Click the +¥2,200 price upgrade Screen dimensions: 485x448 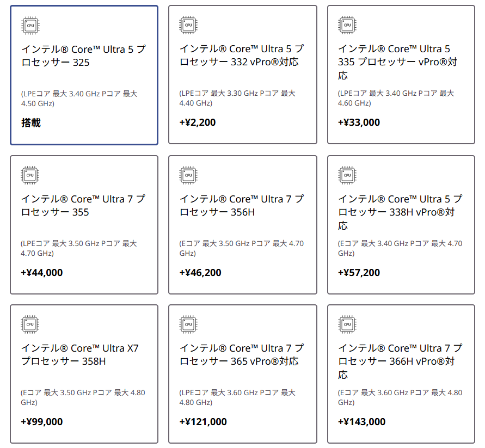point(198,122)
